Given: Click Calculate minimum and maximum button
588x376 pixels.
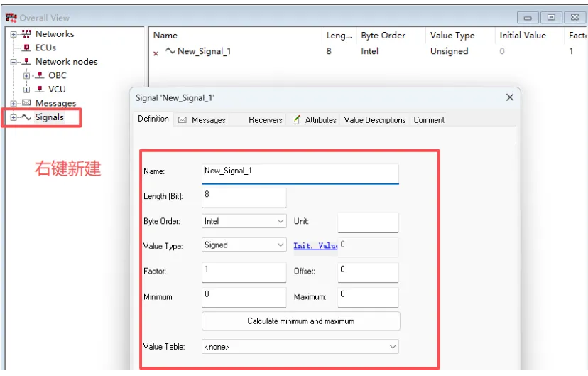Looking at the screenshot, I should pos(300,321).
